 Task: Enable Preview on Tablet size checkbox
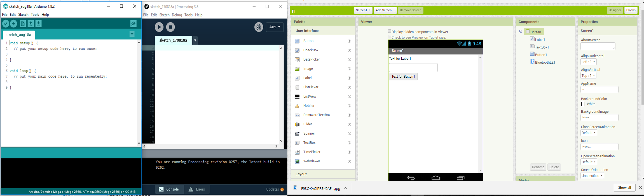pos(389,37)
